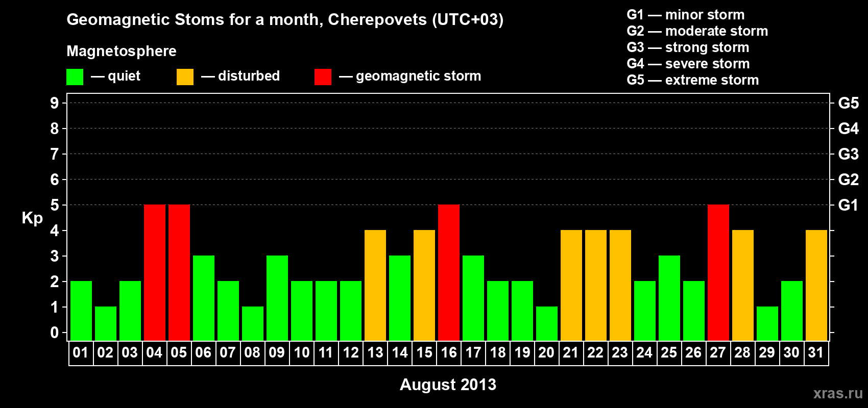
Task: Click date label 24 on the axis
Action: pos(644,353)
